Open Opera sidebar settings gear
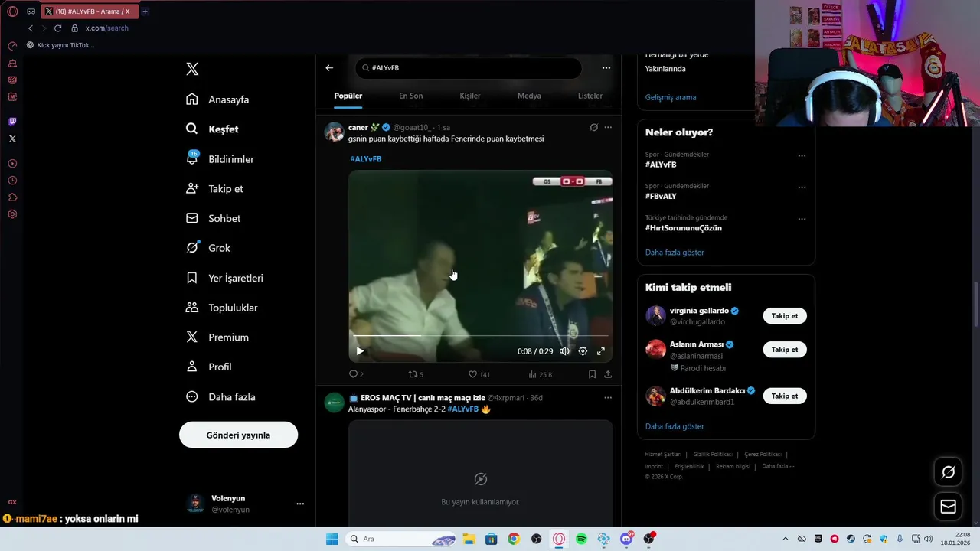 coord(12,214)
